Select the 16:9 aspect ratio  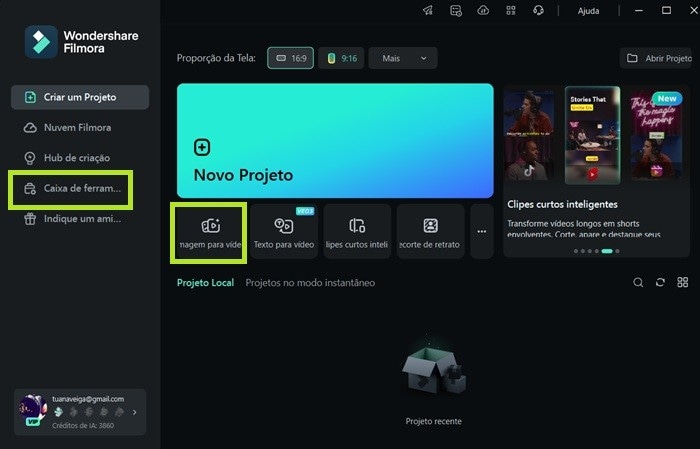(291, 59)
